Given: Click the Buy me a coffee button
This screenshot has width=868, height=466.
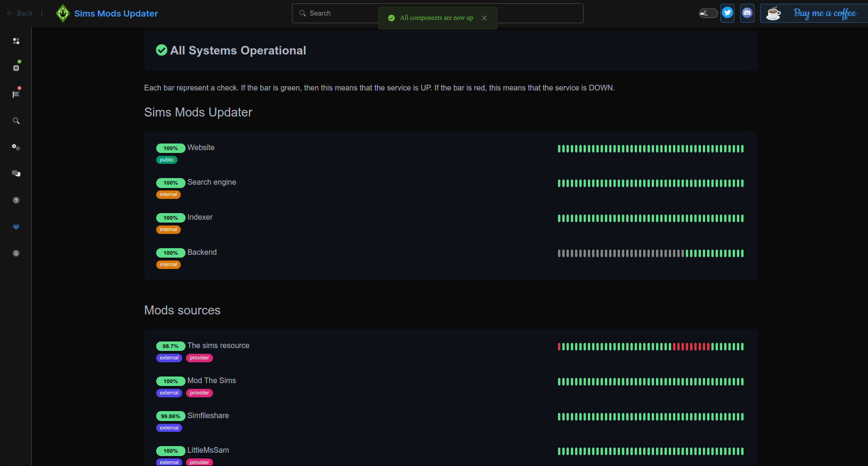Looking at the screenshot, I should click(x=814, y=13).
